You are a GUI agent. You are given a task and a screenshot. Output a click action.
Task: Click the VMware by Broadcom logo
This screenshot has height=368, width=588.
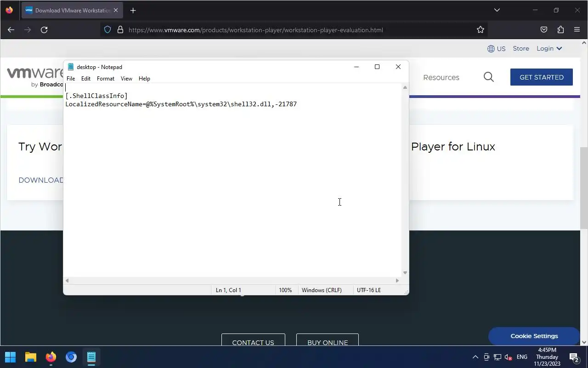pyautogui.click(x=35, y=77)
